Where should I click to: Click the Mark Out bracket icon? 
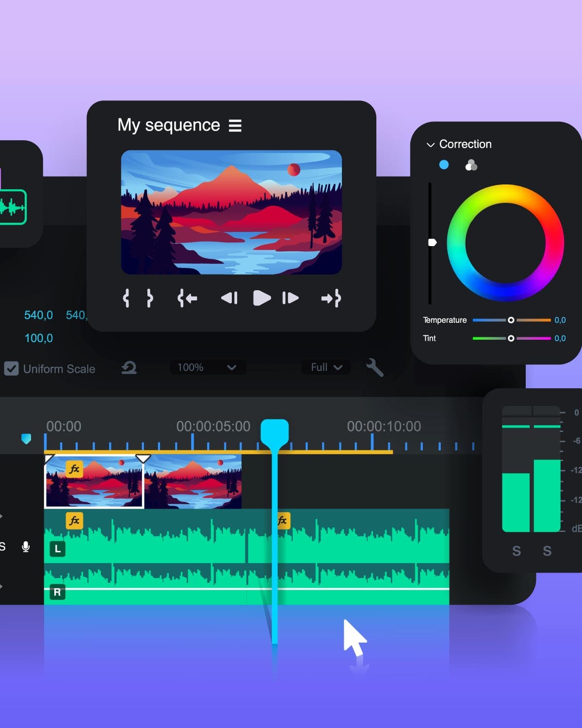[x=150, y=298]
